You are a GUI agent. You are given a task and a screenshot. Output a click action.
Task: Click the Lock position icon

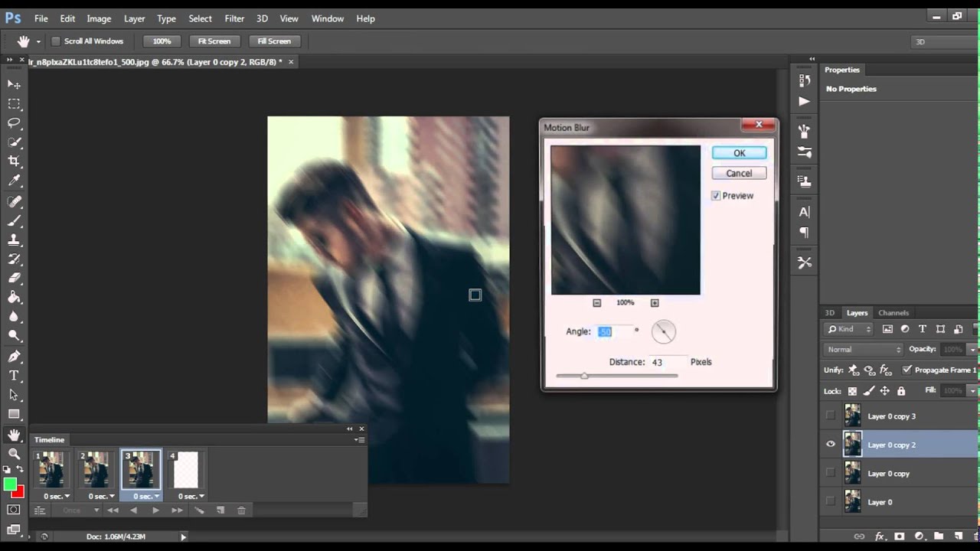pos(884,391)
